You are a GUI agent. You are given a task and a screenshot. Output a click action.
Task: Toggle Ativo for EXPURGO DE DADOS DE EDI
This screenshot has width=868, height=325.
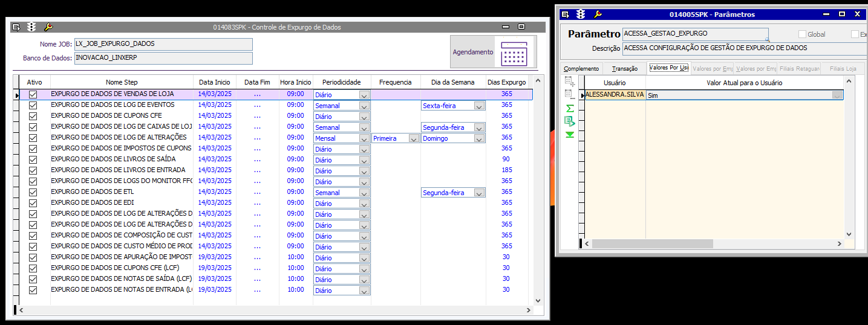33,203
